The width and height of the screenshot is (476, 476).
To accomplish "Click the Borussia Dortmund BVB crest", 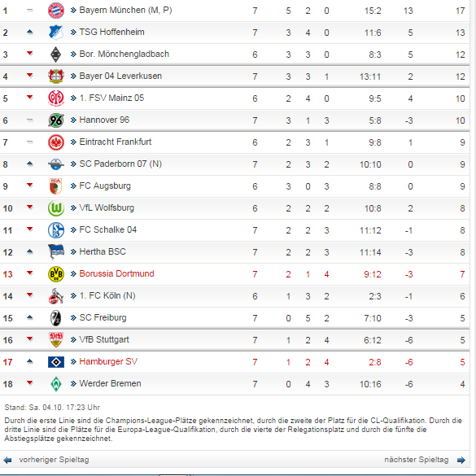I will (x=56, y=274).
